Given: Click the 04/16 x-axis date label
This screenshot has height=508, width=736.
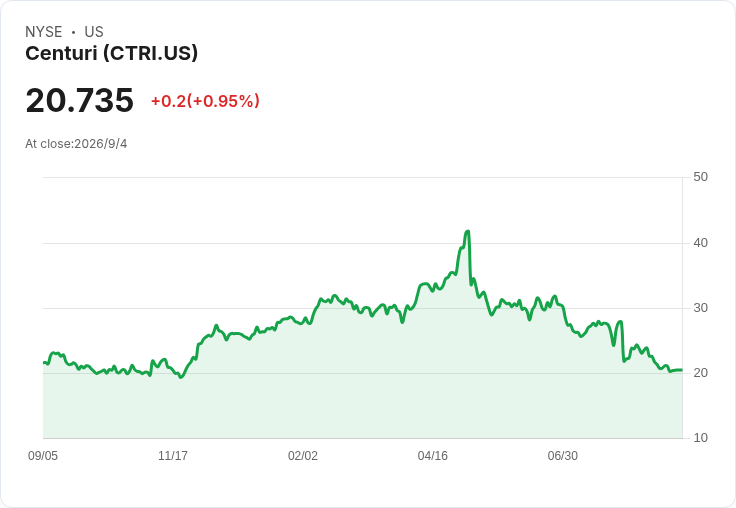Looking at the screenshot, I should click(x=433, y=455).
